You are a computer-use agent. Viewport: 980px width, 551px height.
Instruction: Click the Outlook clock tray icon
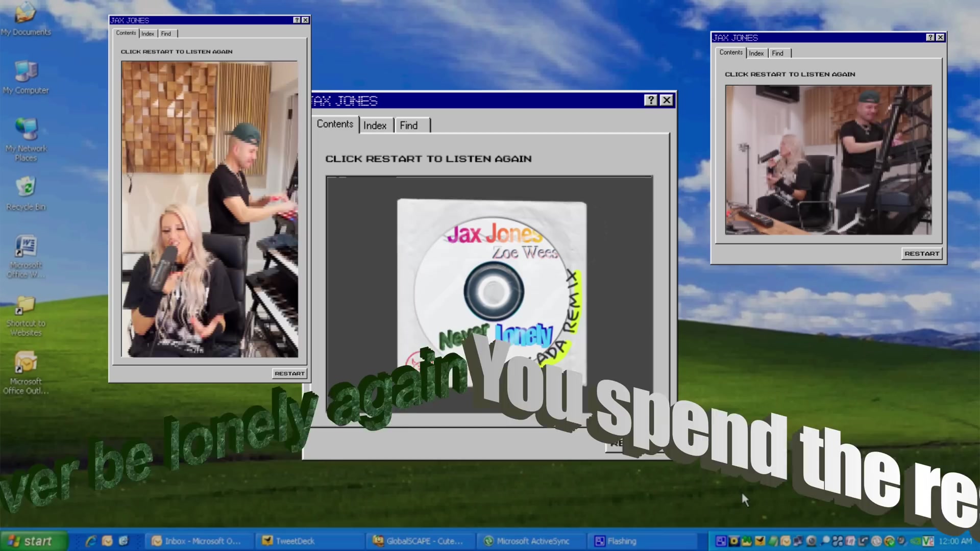[786, 541]
